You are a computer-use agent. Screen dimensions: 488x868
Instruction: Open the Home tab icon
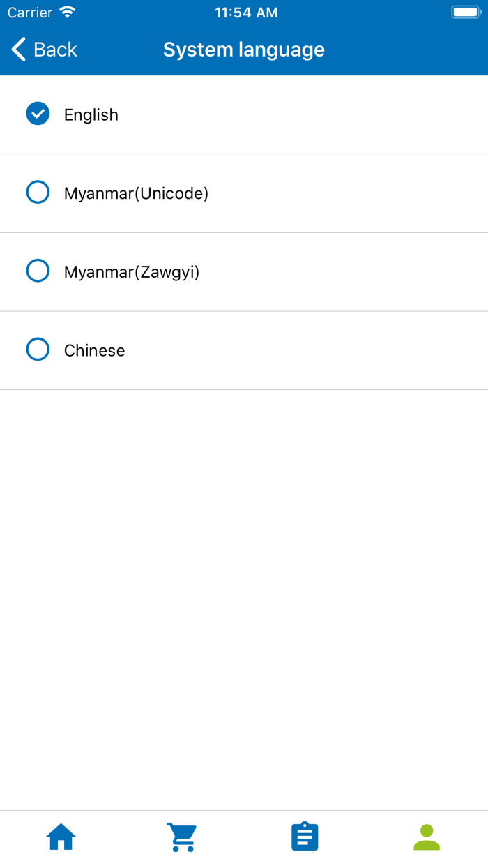click(61, 836)
